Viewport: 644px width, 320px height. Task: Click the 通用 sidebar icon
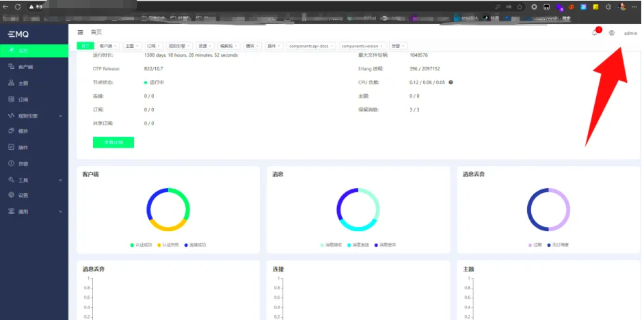pos(12,211)
